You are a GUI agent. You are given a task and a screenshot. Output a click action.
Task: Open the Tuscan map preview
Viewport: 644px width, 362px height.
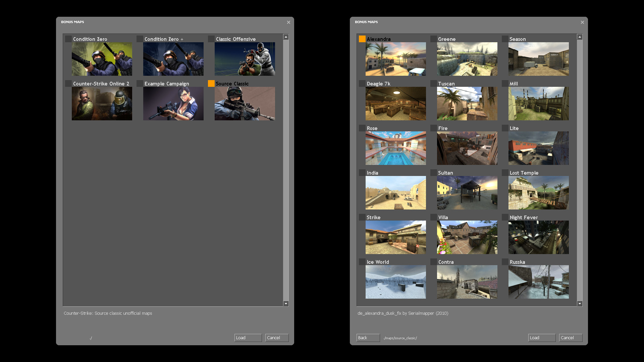pyautogui.click(x=467, y=104)
